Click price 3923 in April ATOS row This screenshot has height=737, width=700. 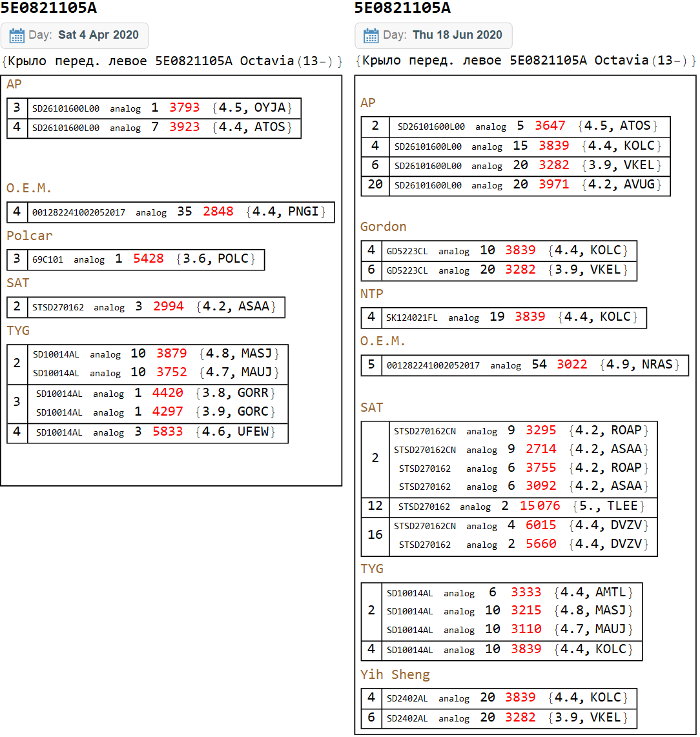pyautogui.click(x=185, y=127)
